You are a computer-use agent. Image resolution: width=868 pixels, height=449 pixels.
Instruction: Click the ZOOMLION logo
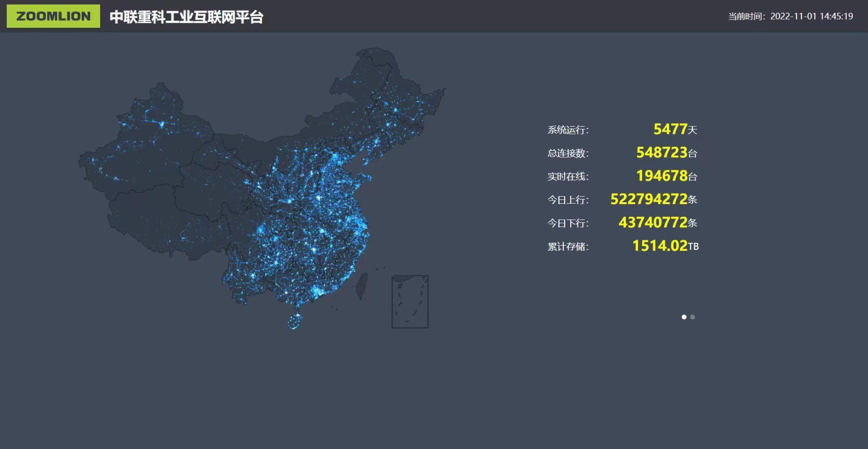pyautogui.click(x=52, y=16)
